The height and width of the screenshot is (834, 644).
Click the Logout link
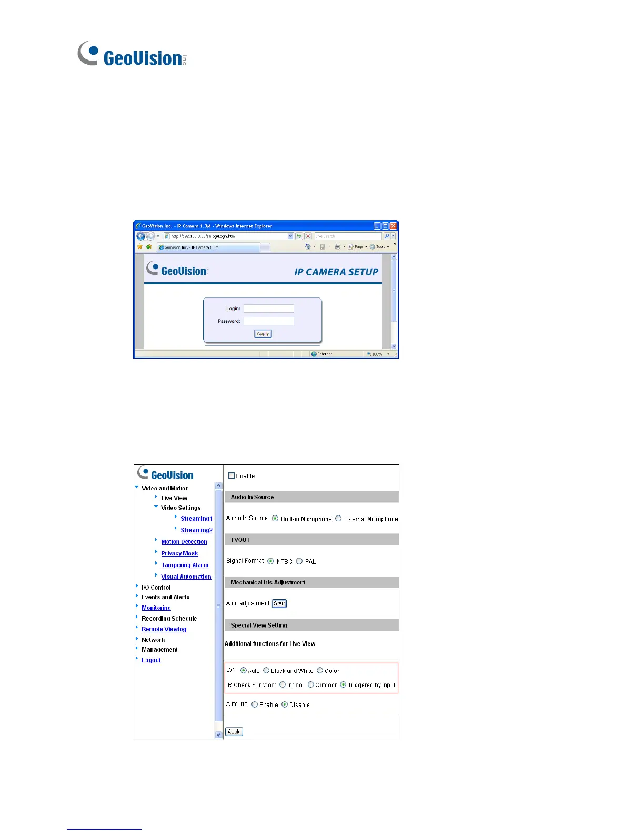tap(151, 660)
